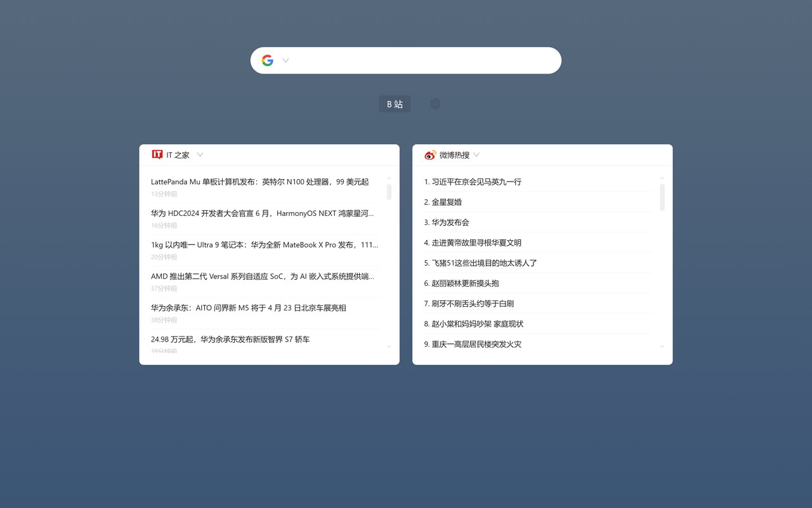Screen dimensions: 812x508
Task: Open hot search 赵小棠和妈妈吵架 家庭现状
Action: 474,324
